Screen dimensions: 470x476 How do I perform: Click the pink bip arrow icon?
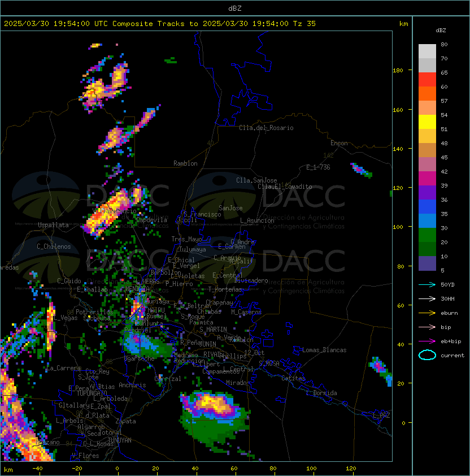[x=427, y=327]
